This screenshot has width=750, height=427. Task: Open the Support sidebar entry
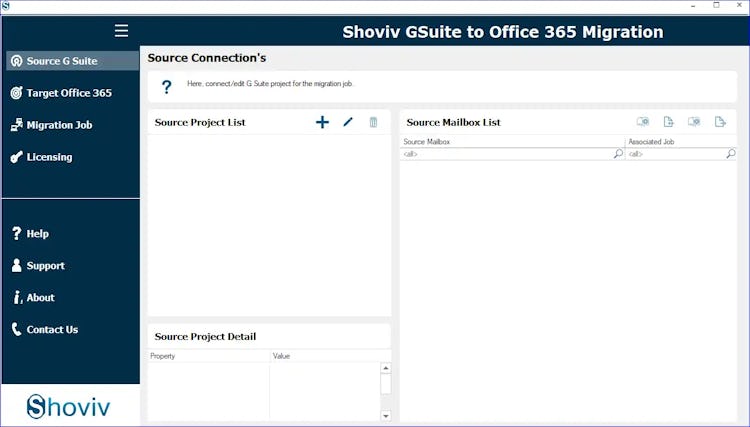pyautogui.click(x=45, y=265)
